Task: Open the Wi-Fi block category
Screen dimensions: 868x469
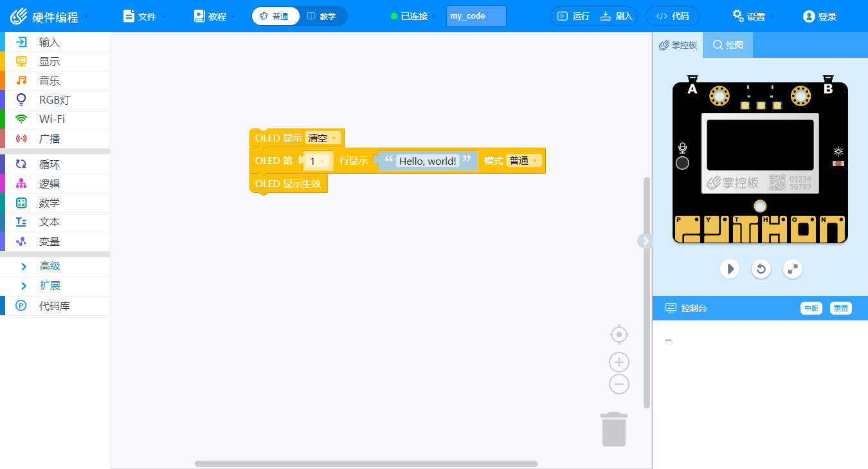Action: pyautogui.click(x=55, y=120)
